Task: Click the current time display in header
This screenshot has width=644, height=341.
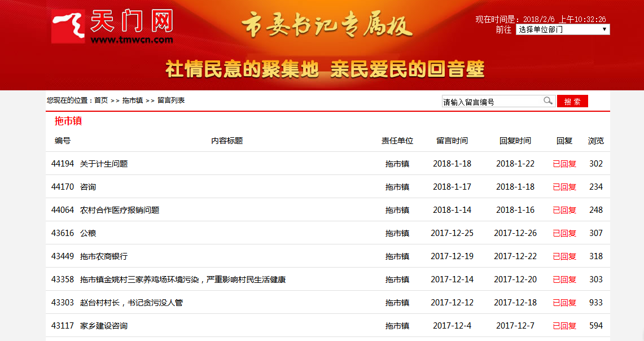Action: pos(541,19)
